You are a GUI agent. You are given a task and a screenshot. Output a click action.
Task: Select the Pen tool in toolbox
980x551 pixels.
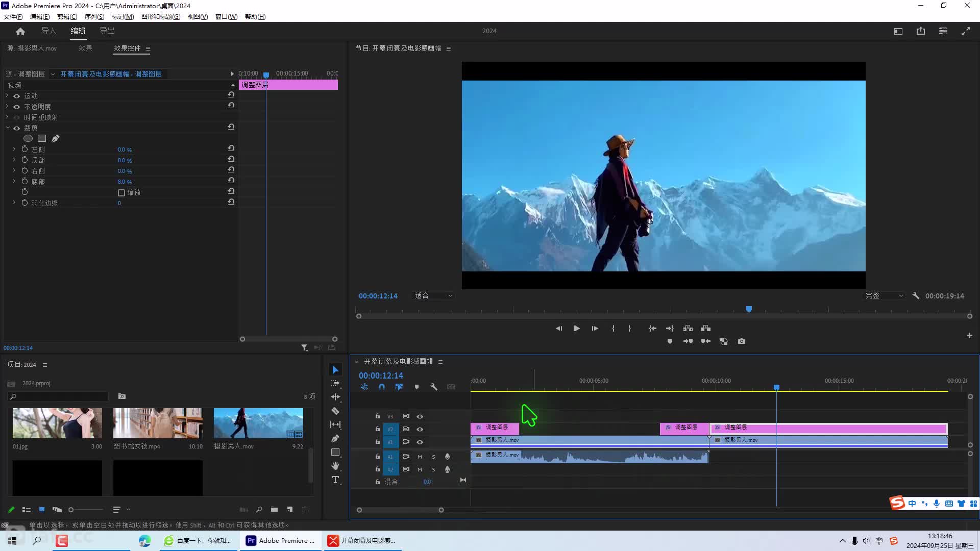point(335,438)
